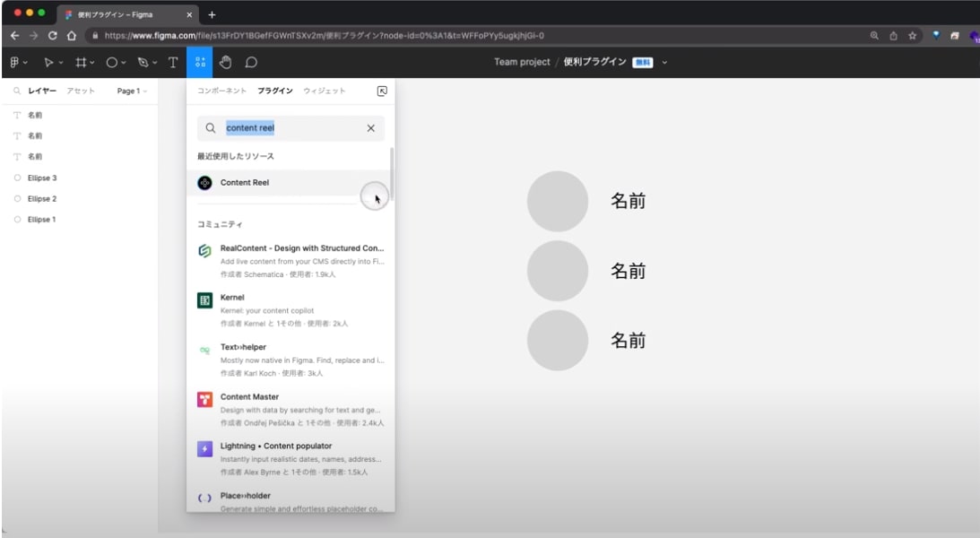Click the Content Reel plugin icon
Screen dimensions: 980x538
204,182
